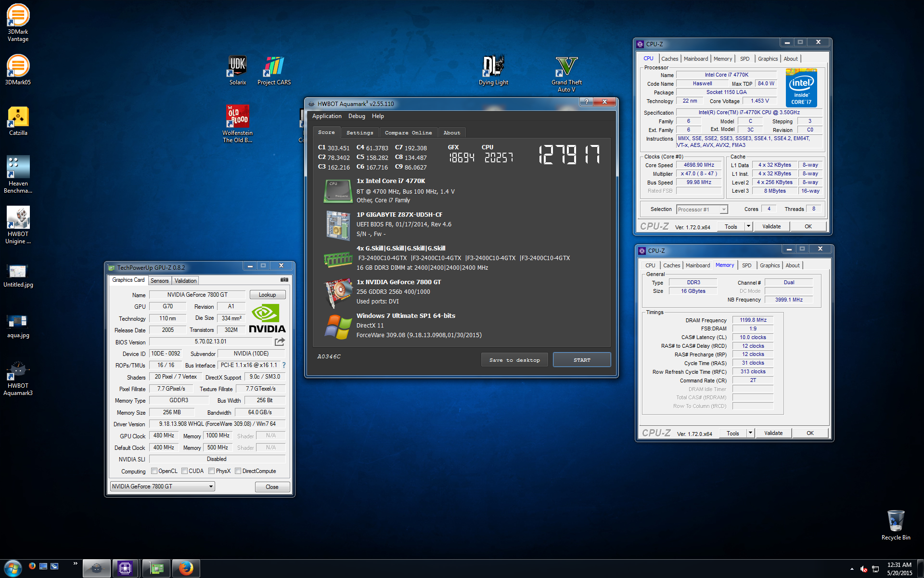Open the Application menu in Aquamark

(x=327, y=116)
